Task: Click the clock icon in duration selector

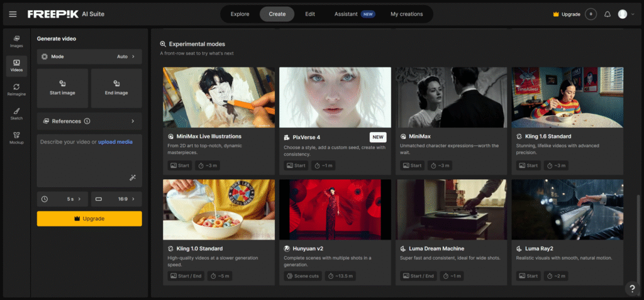Action: [45, 199]
